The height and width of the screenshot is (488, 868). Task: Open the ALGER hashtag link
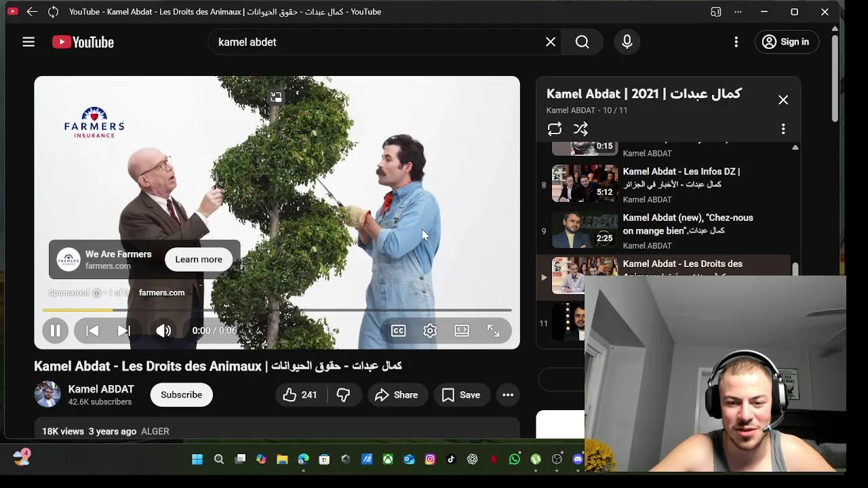(x=155, y=431)
